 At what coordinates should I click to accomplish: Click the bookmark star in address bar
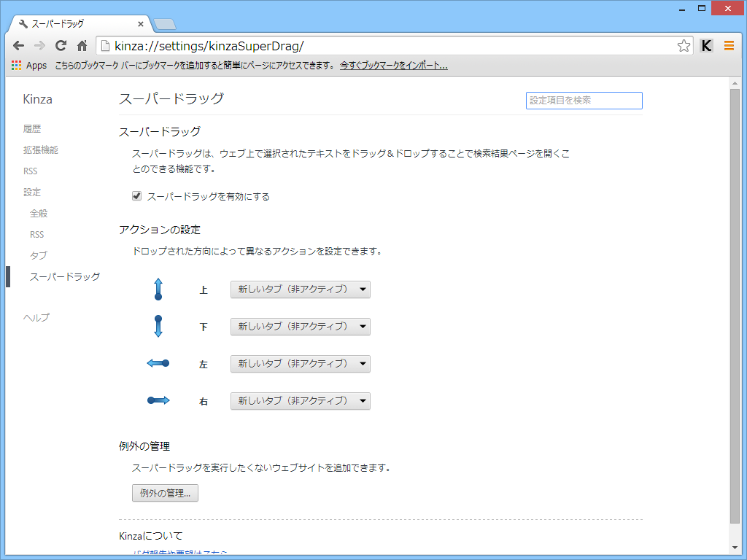[x=684, y=44]
